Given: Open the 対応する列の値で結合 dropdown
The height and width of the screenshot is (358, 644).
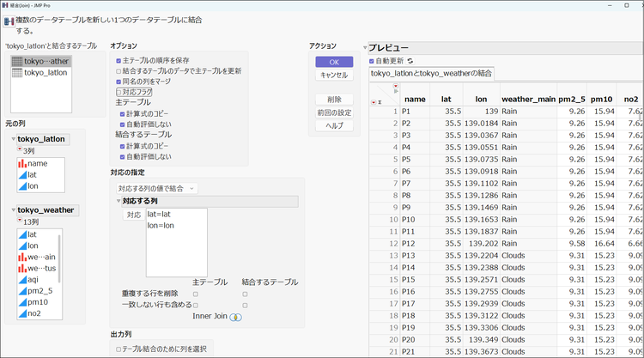Looking at the screenshot, I should click(156, 188).
